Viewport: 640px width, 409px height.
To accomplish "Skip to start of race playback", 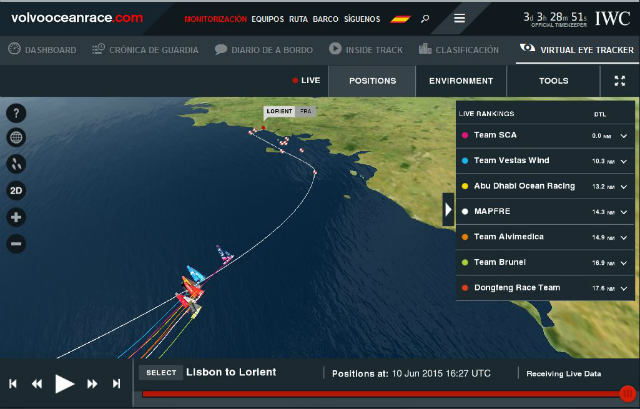I will click(13, 384).
